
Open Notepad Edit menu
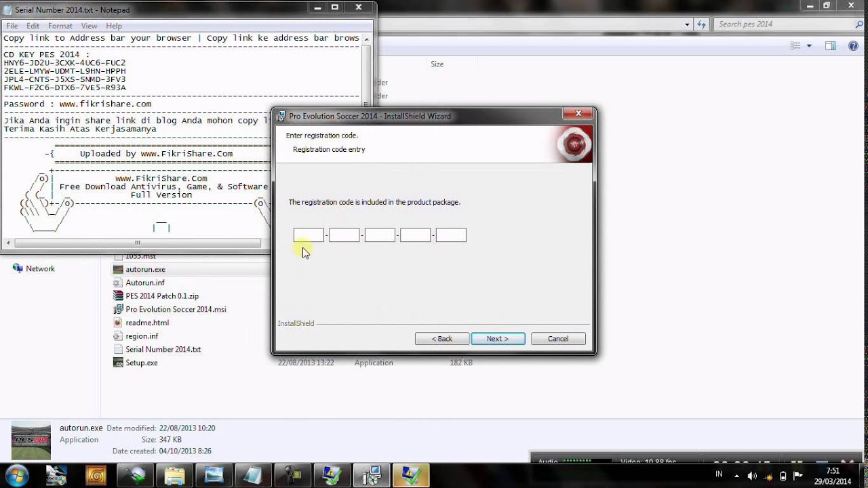coord(33,26)
